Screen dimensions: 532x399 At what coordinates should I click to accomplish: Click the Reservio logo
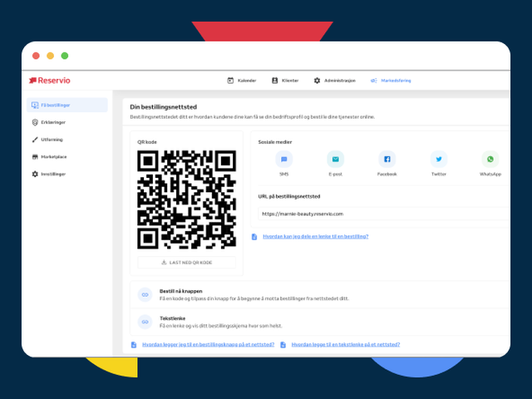(x=50, y=81)
